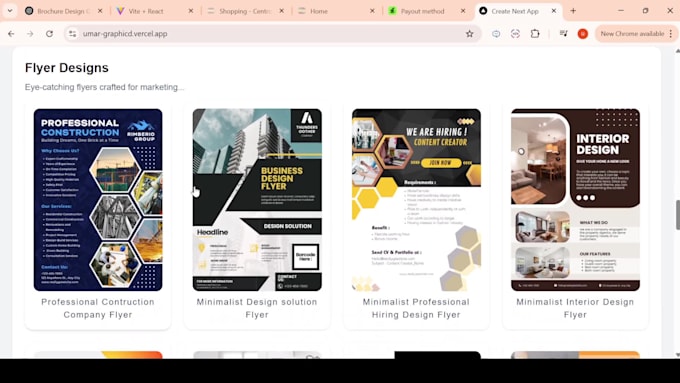680x383 pixels.
Task: Restore down the Chrome window
Action: pyautogui.click(x=645, y=11)
